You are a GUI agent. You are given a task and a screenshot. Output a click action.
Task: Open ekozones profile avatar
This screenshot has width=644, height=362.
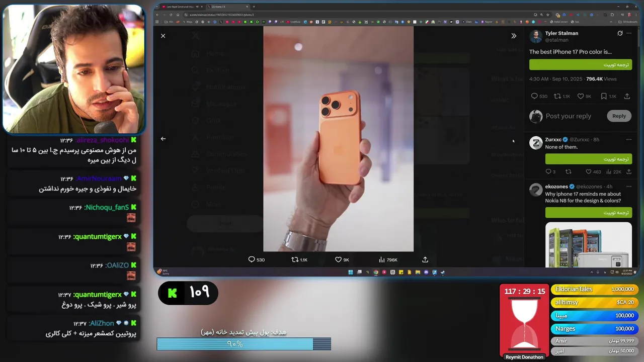[x=536, y=190]
